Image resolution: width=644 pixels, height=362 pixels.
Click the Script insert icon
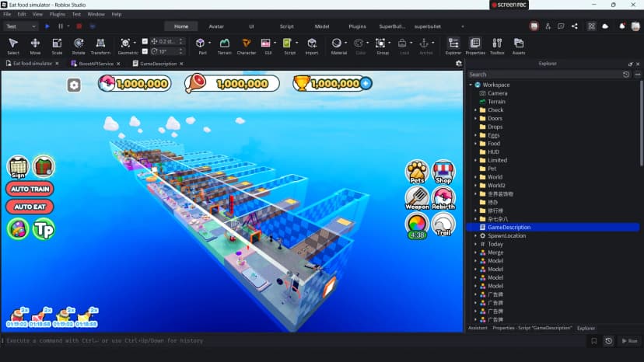point(288,44)
